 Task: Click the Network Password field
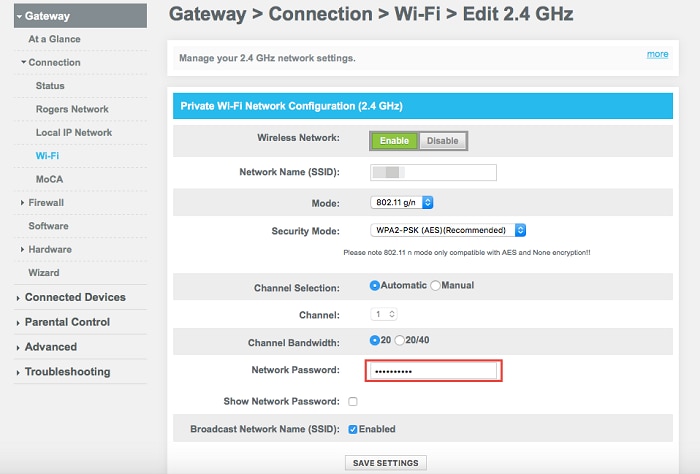(433, 371)
